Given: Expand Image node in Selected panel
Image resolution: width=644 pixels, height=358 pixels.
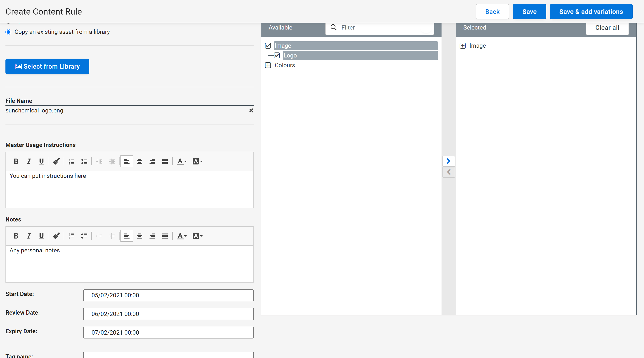Looking at the screenshot, I should point(462,46).
